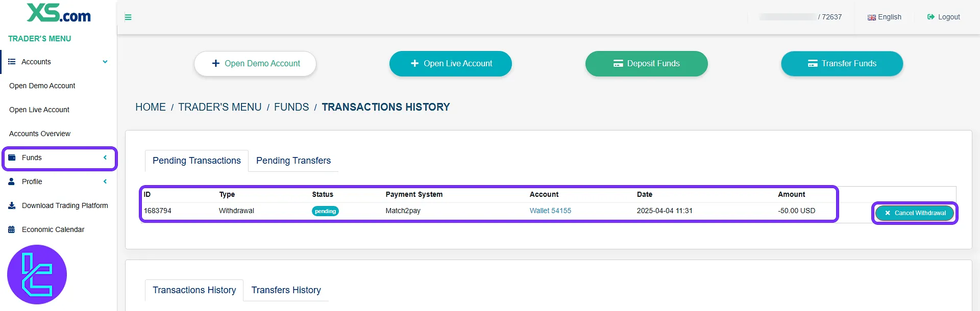Click the Deposit Funds button
The height and width of the screenshot is (311, 980).
click(647, 64)
